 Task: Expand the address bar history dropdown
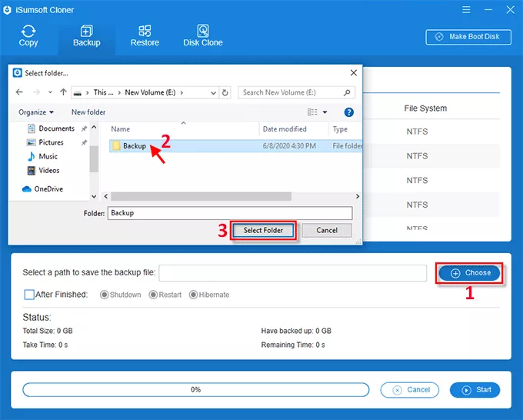211,92
